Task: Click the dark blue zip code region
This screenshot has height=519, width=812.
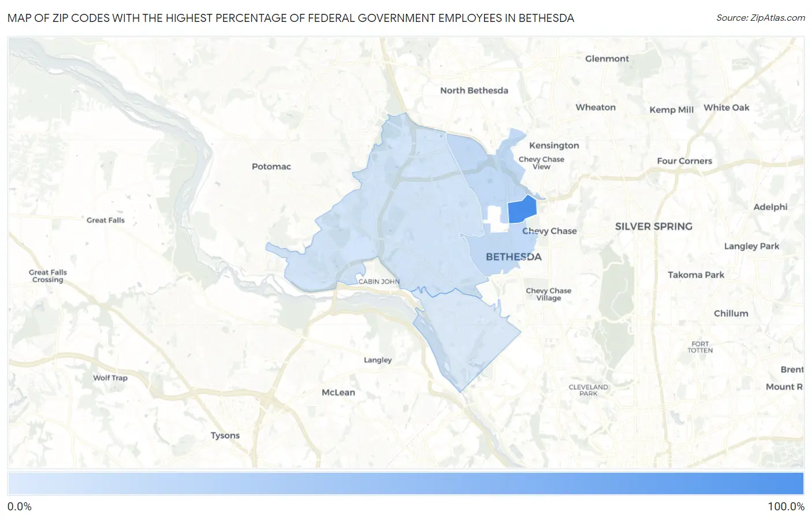Action: [522, 211]
